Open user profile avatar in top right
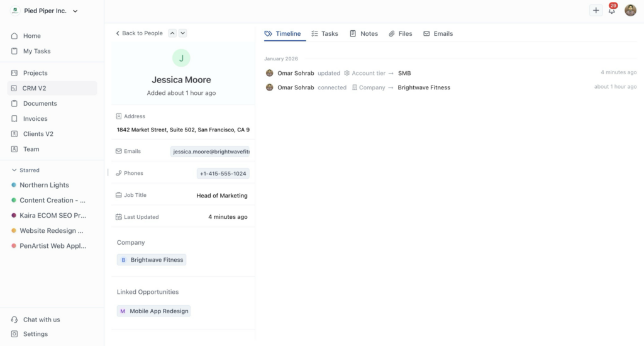The height and width of the screenshot is (346, 644). tap(630, 11)
